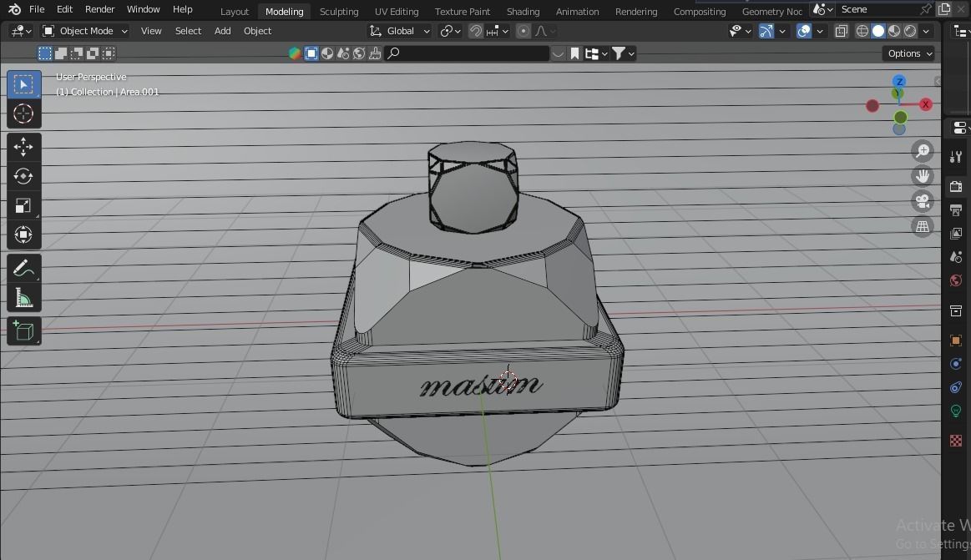Toggle Show Overlays button
Image resolution: width=971 pixels, height=560 pixels.
tap(804, 31)
